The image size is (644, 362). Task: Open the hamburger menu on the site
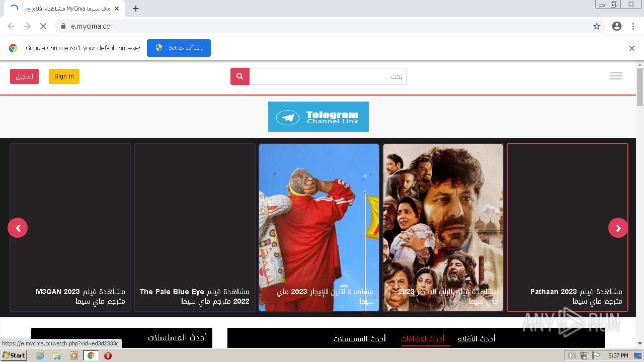click(616, 76)
